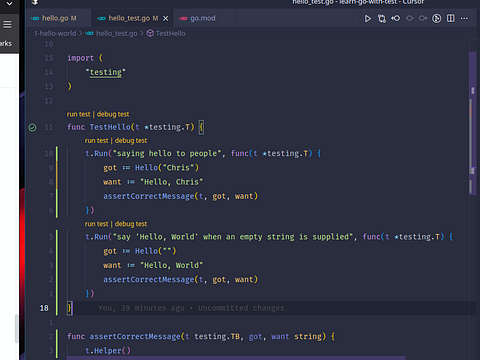Click the toggle blame diamond icon
Viewport: 480px width, 360px height.
point(409,18)
